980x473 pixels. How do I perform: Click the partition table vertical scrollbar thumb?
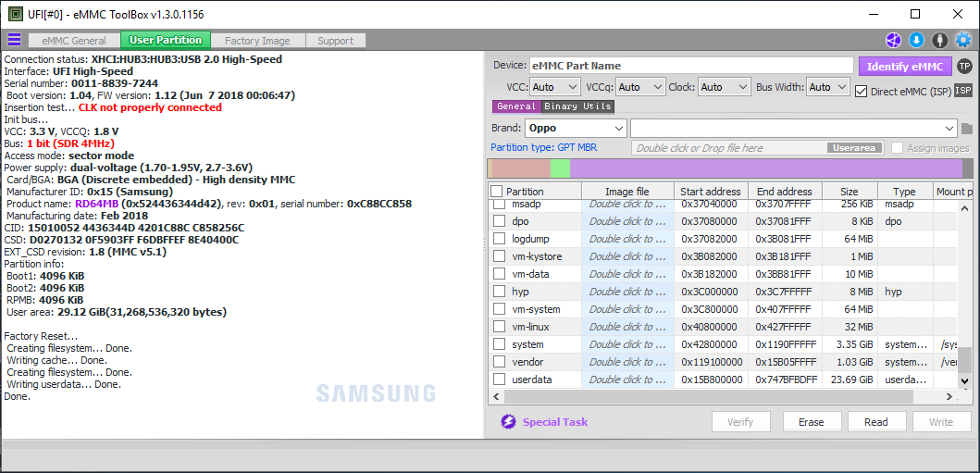click(x=965, y=360)
